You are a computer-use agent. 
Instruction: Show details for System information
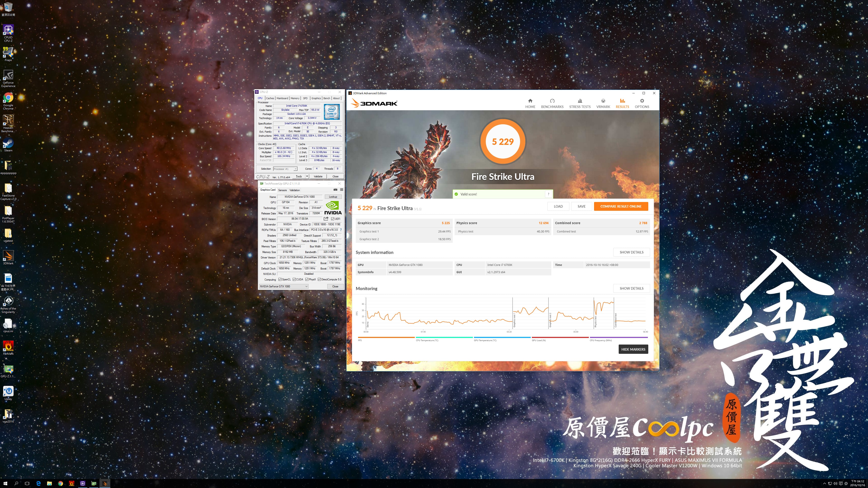631,252
